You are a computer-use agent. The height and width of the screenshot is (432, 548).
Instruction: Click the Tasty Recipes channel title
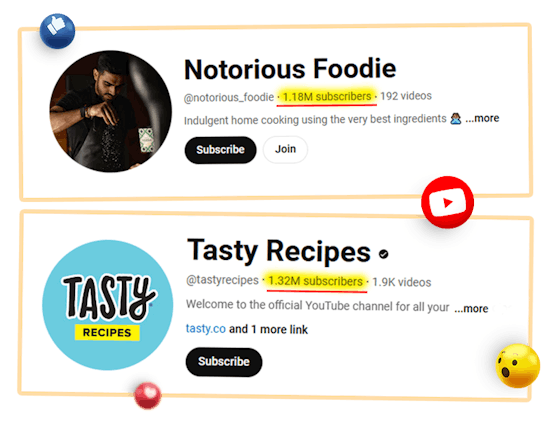coord(279,251)
